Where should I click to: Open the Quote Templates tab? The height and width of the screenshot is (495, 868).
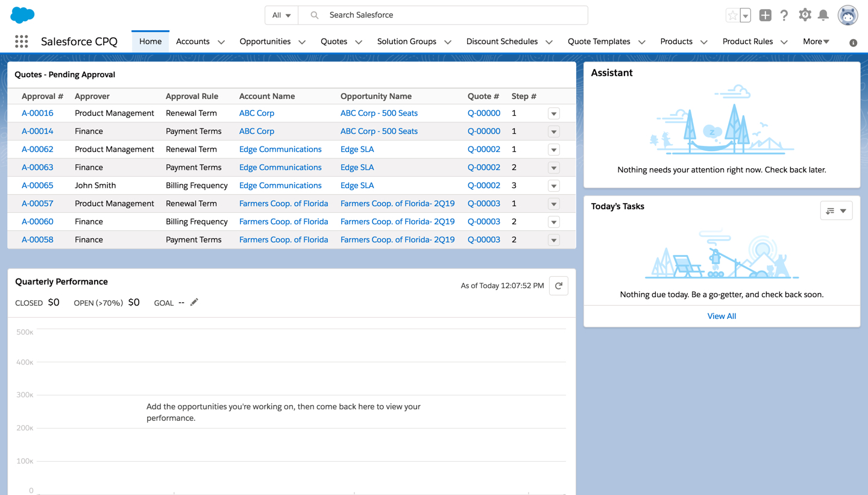[x=599, y=42]
